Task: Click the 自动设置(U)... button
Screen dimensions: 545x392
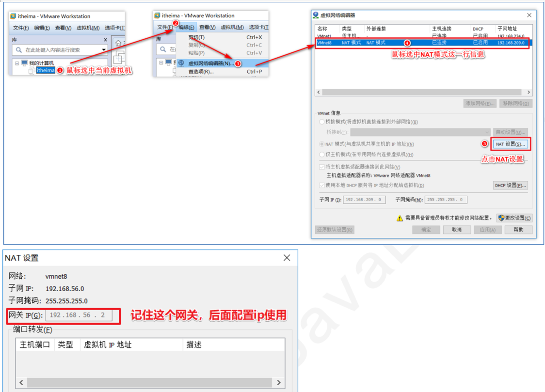Action: coord(511,132)
